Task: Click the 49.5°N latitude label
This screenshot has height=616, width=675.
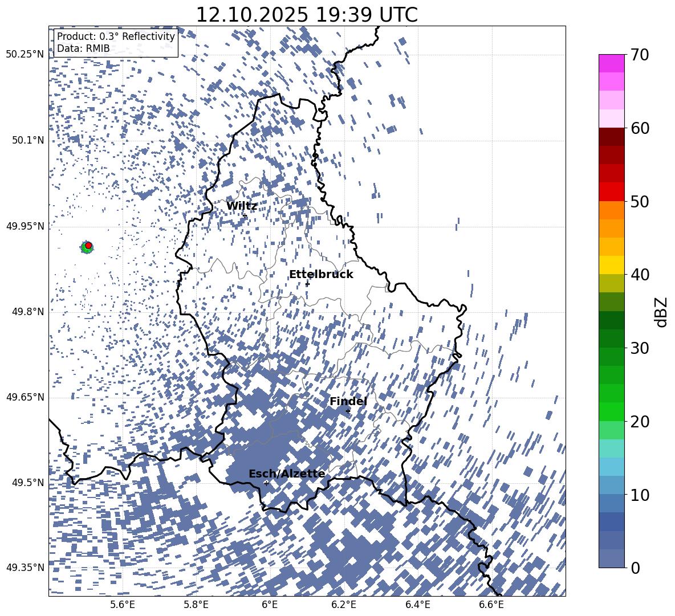Action: click(29, 483)
